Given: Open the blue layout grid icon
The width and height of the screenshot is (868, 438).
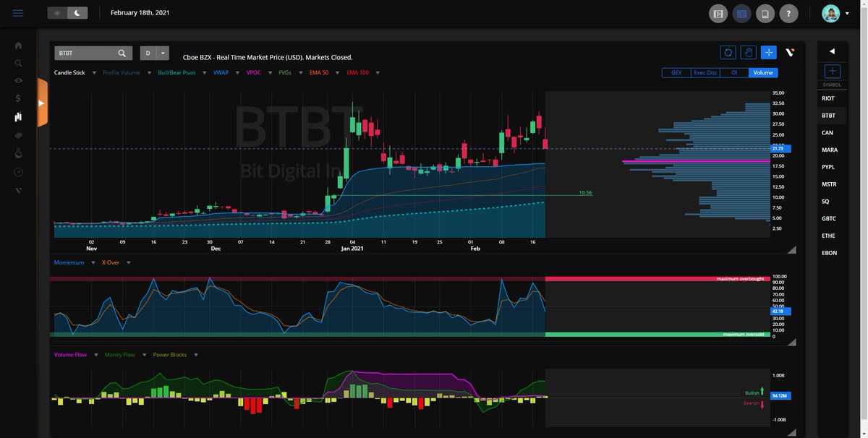Looking at the screenshot, I should tap(741, 13).
